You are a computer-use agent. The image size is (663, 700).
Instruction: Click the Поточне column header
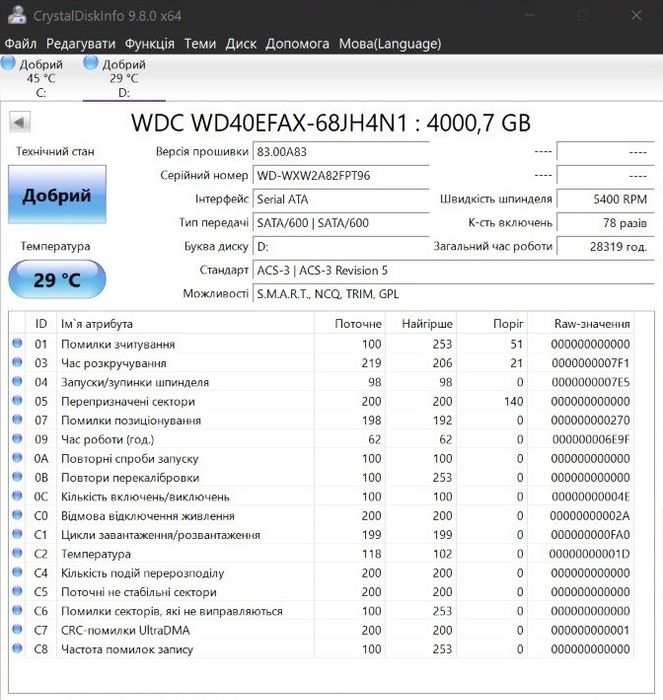(x=350, y=324)
